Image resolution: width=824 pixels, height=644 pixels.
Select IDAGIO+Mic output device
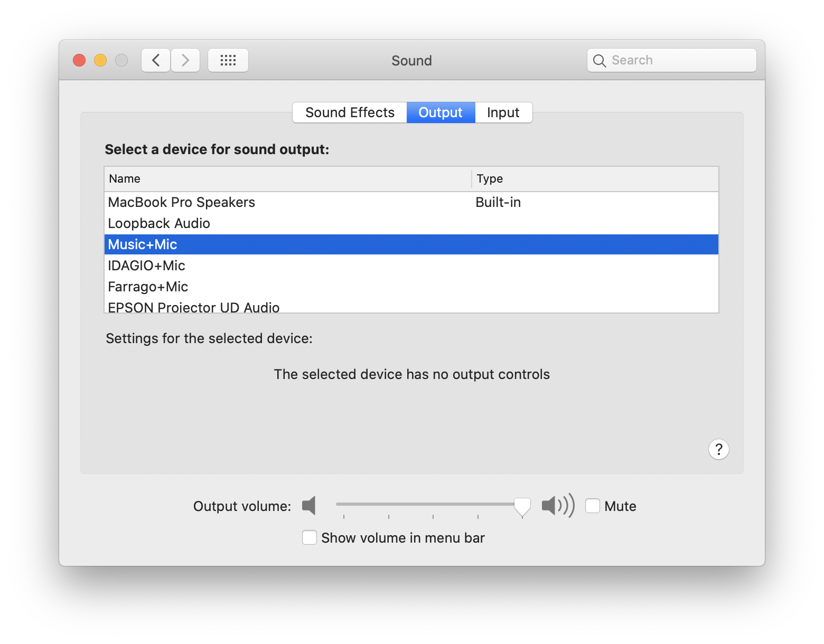(x=411, y=266)
